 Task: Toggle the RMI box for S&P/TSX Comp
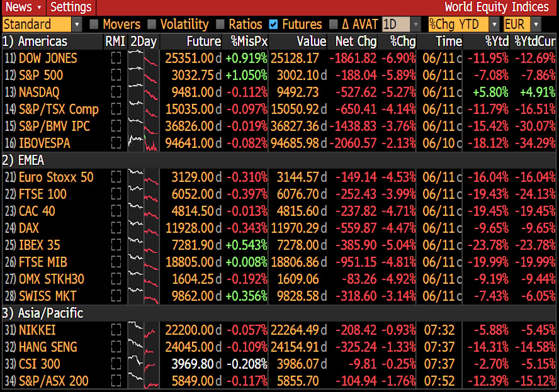[x=116, y=109]
